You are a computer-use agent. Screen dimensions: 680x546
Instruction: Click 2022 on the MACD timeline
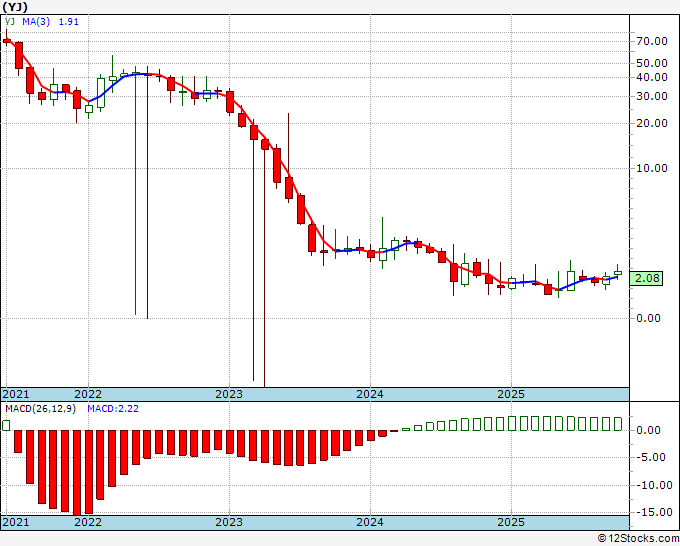(x=88, y=522)
